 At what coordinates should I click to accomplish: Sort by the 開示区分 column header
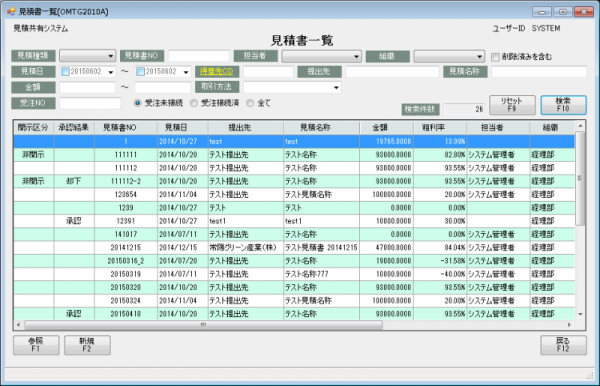pyautogui.click(x=34, y=128)
